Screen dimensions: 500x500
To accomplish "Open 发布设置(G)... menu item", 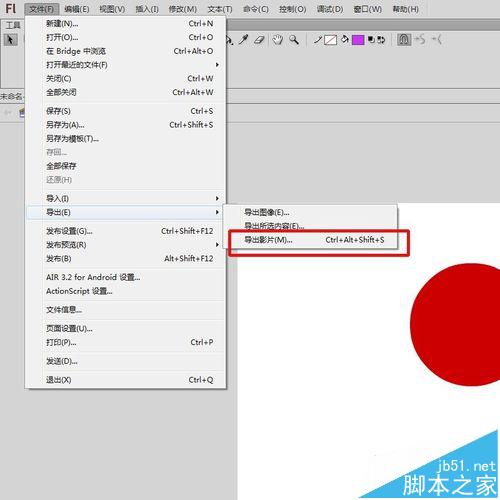I will point(126,231).
